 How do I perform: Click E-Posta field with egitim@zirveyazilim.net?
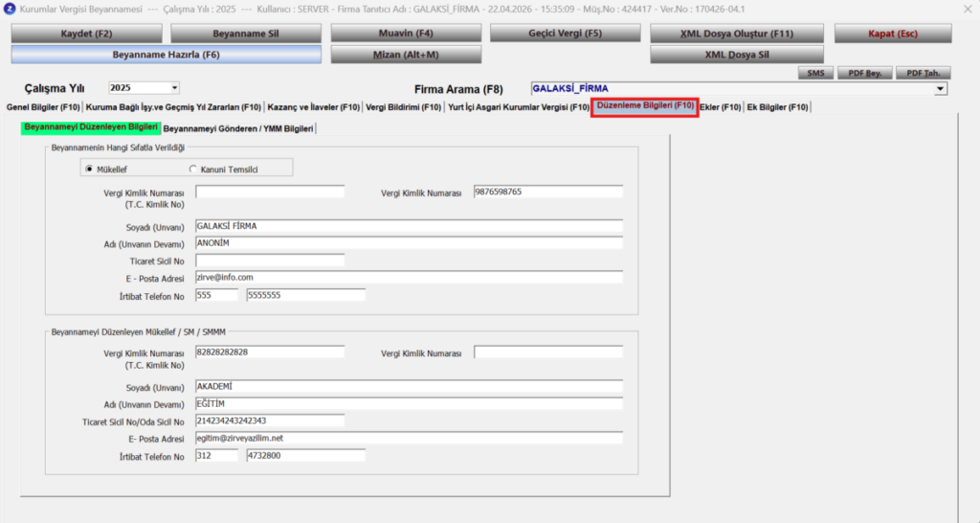[409, 438]
